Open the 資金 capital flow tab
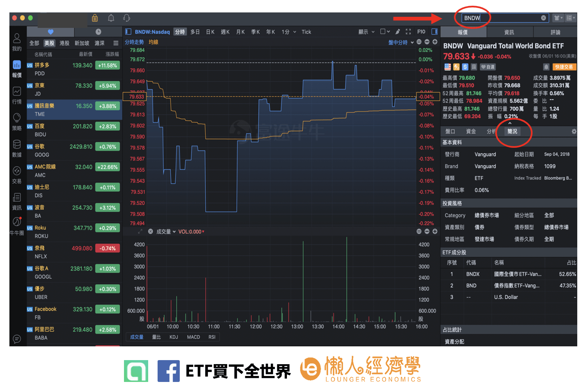588x389 pixels. click(x=471, y=131)
